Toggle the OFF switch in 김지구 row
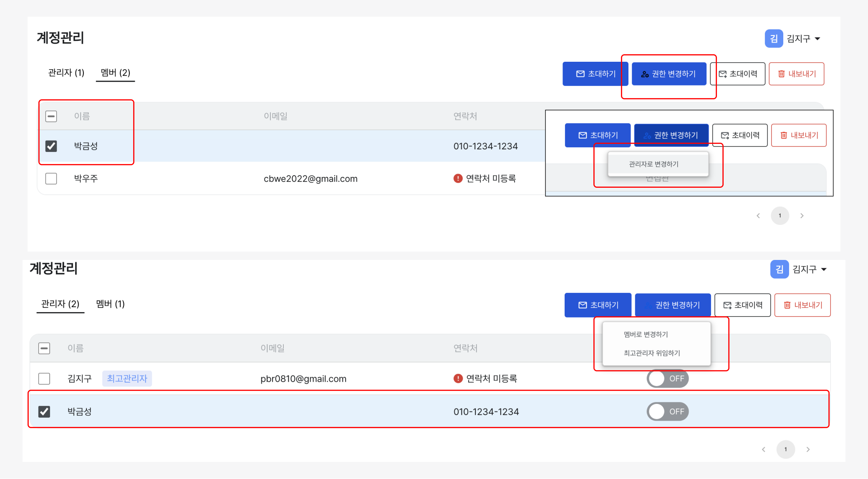868x479 pixels. click(x=667, y=378)
